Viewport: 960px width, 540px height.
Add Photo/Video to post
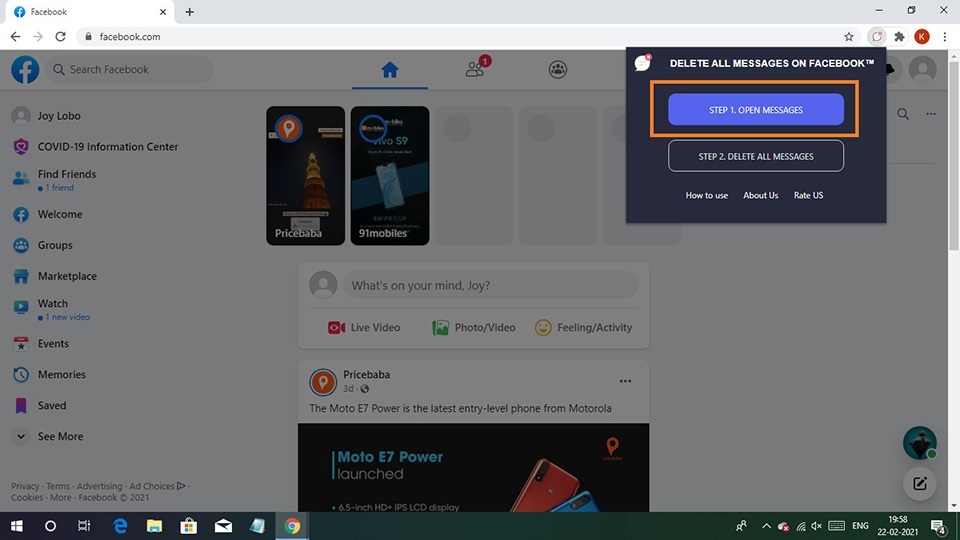point(474,328)
